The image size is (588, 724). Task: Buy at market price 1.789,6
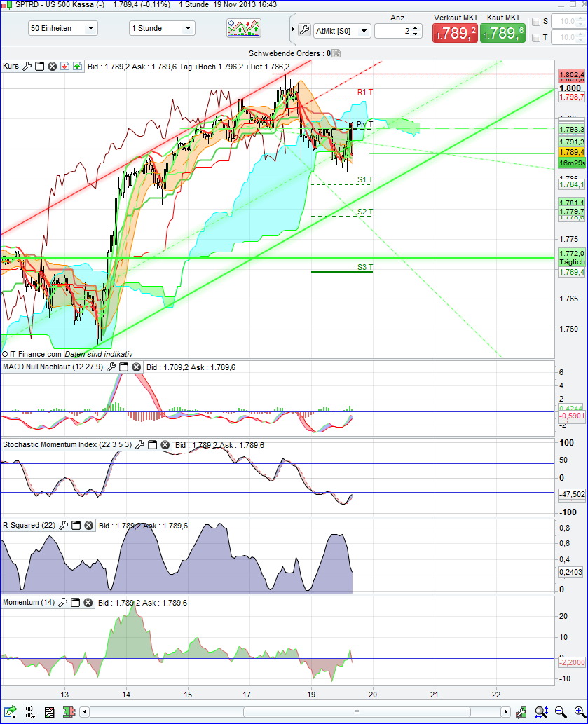503,32
